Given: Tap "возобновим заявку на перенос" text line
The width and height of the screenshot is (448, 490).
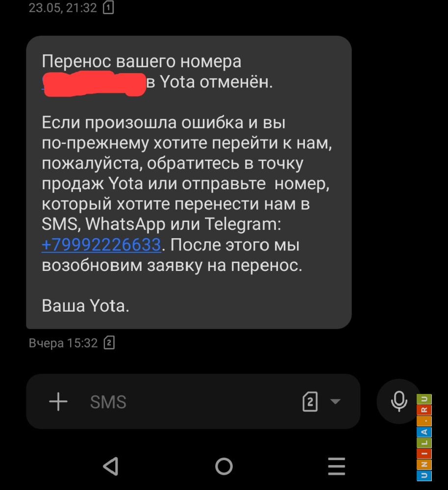Looking at the screenshot, I should point(172,265).
